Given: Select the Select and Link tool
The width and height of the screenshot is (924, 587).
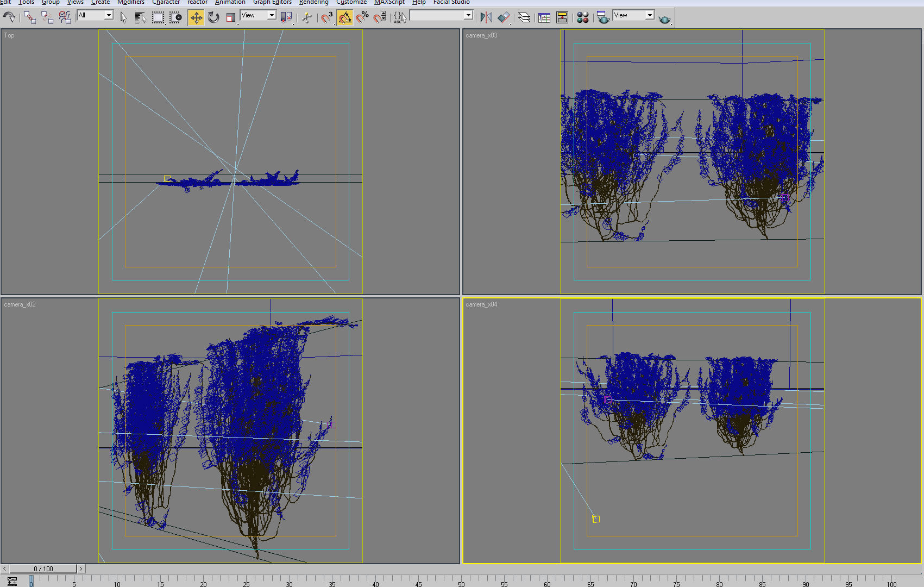Looking at the screenshot, I should pyautogui.click(x=30, y=17).
